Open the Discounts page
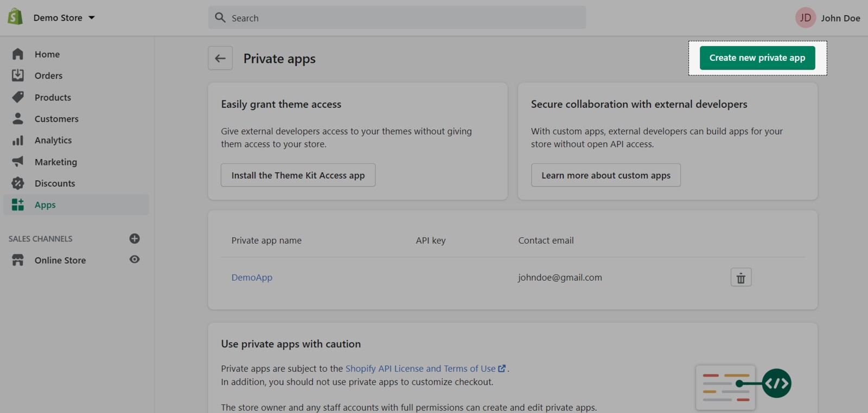 pos(55,183)
